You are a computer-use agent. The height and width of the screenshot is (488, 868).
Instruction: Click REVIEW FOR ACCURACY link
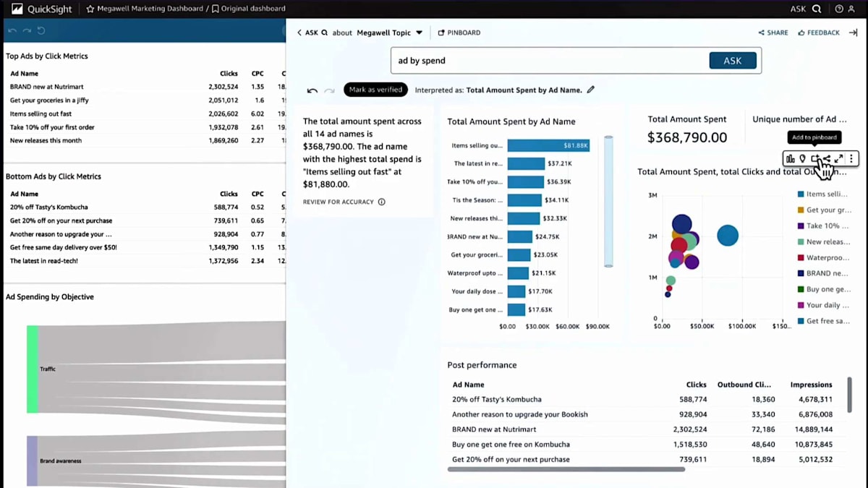pos(339,202)
